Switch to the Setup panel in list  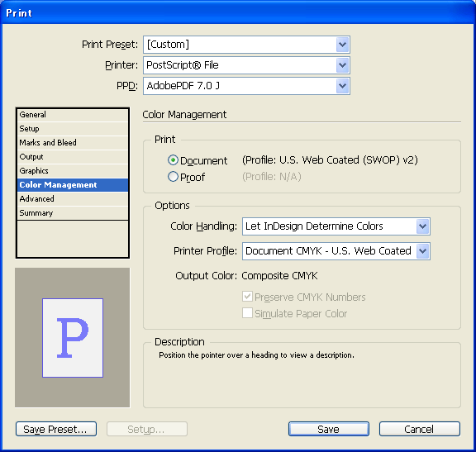point(73,129)
